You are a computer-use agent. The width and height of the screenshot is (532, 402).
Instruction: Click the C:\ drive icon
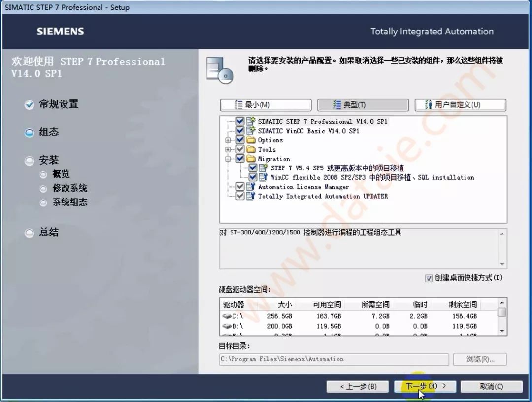[x=227, y=316]
